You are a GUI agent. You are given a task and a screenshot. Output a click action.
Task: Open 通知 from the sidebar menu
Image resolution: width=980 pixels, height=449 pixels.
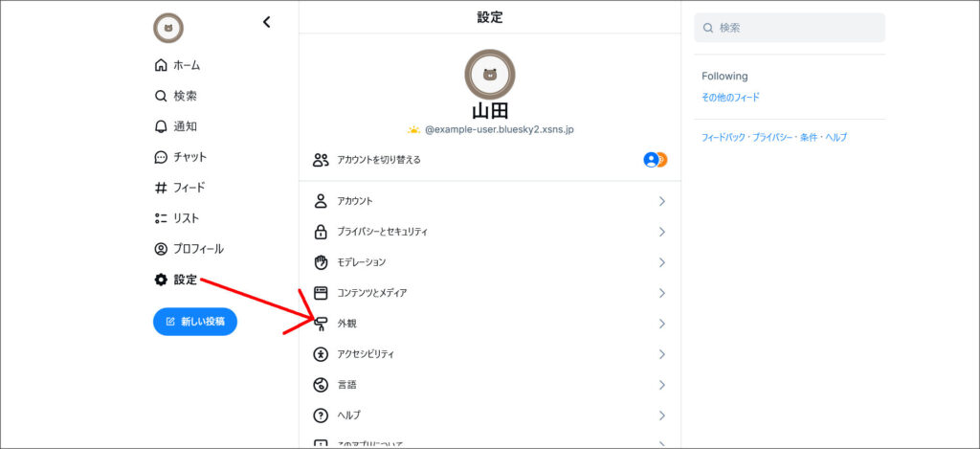pyautogui.click(x=185, y=126)
